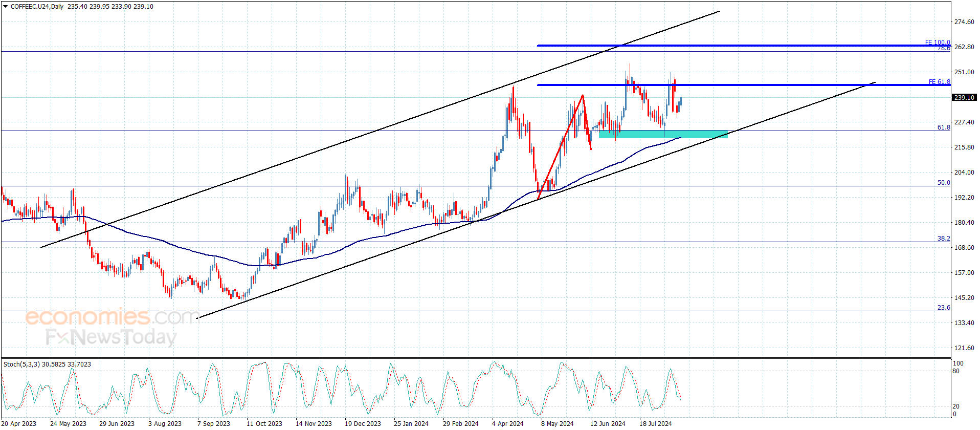
Task: Select the 50.0 Fibonacci level label
Action: (x=944, y=183)
